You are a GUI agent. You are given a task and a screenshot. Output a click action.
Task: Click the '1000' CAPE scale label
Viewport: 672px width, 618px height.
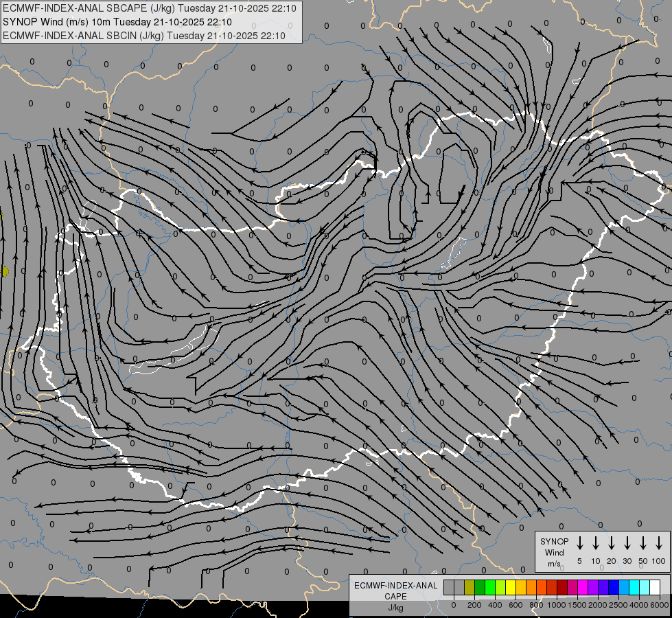pyautogui.click(x=556, y=605)
